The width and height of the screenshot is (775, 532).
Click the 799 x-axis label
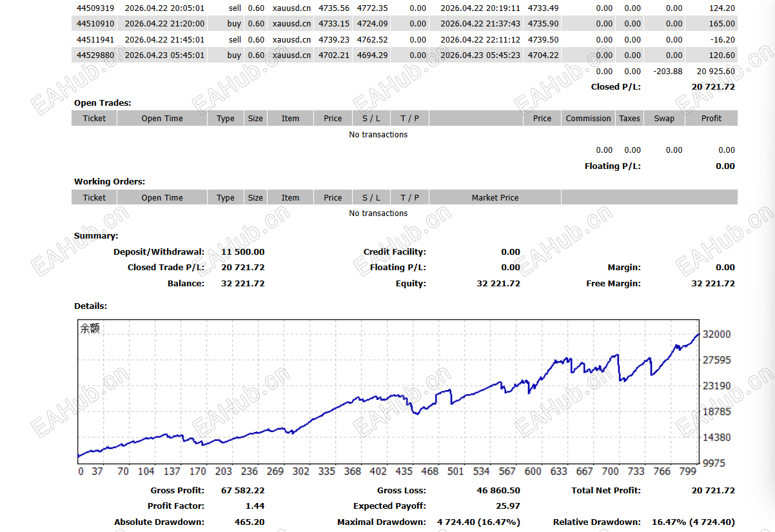[688, 471]
